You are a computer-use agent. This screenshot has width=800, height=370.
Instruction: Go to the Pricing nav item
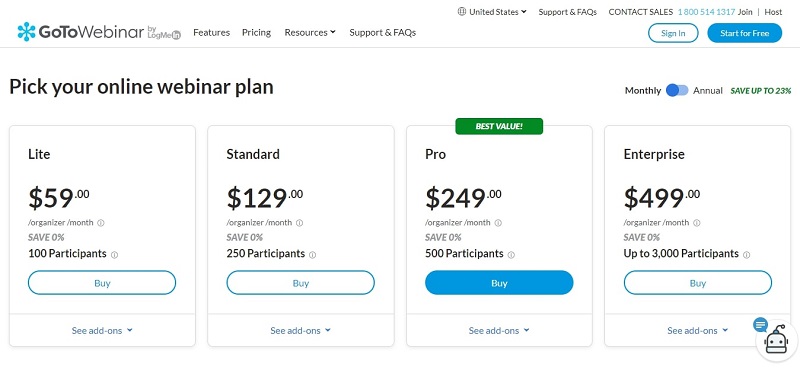(256, 32)
